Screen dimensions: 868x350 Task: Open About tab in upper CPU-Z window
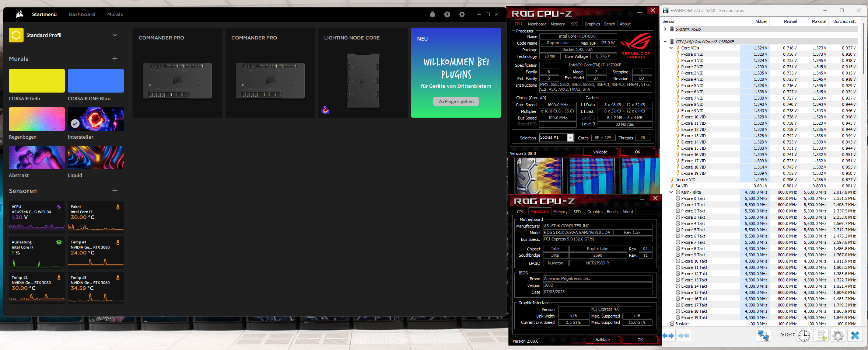625,24
